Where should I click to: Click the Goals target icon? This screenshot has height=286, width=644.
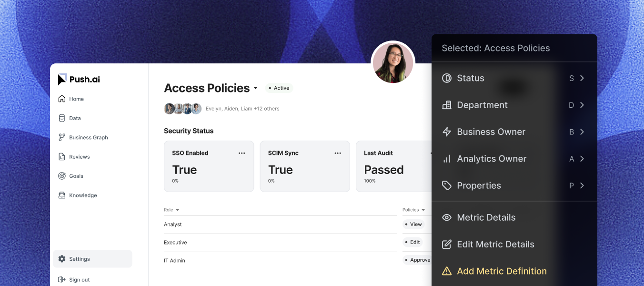pos(62,176)
